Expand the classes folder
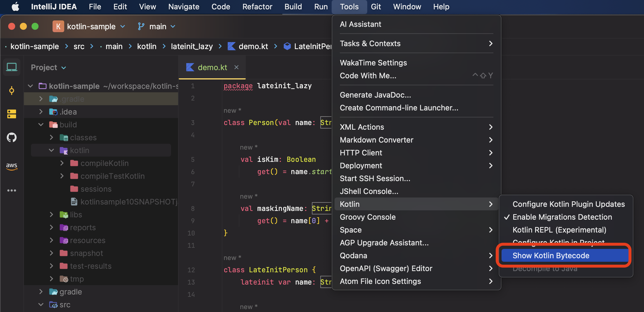This screenshot has width=644, height=312. [x=51, y=137]
